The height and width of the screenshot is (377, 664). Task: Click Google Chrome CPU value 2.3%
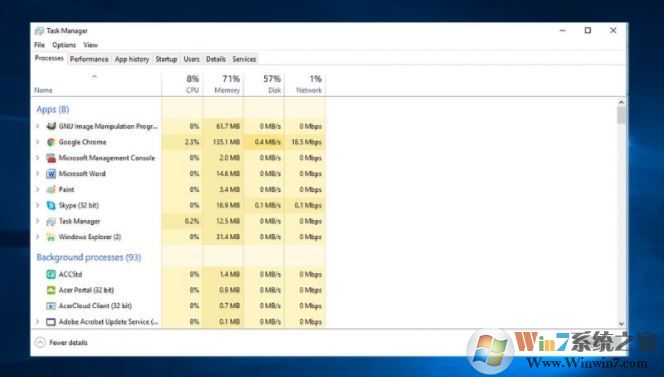click(192, 142)
